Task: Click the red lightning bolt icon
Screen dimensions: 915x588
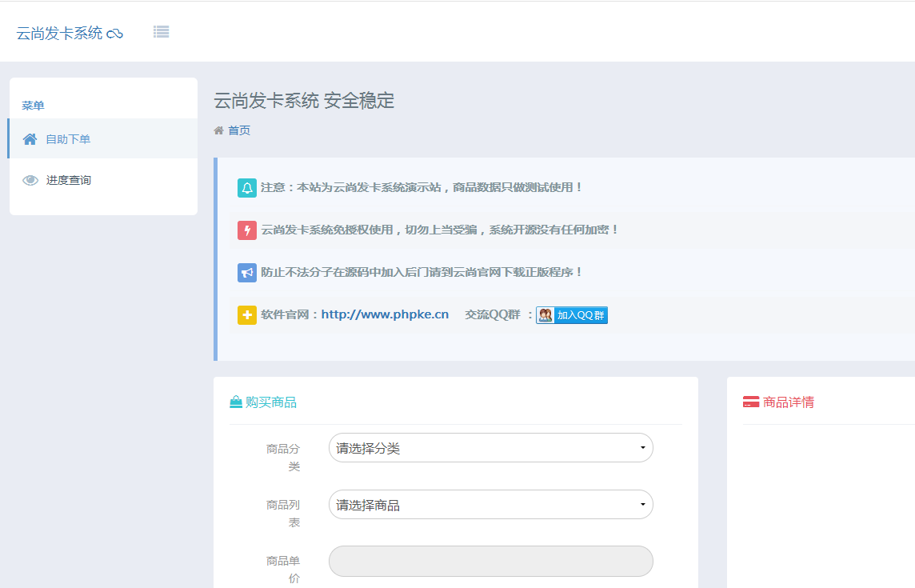Action: click(x=247, y=230)
